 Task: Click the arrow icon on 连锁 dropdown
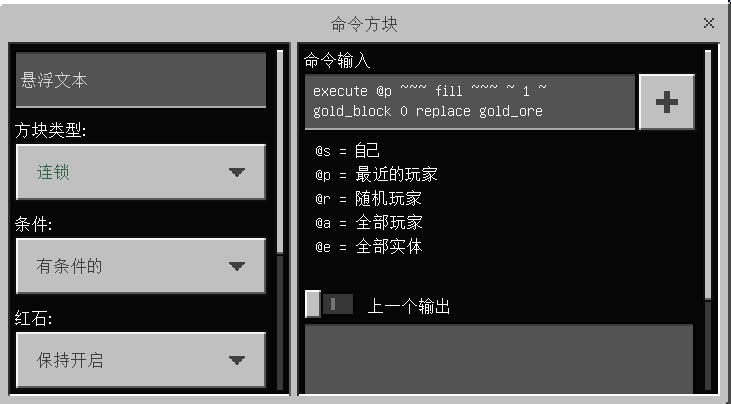pos(237,172)
